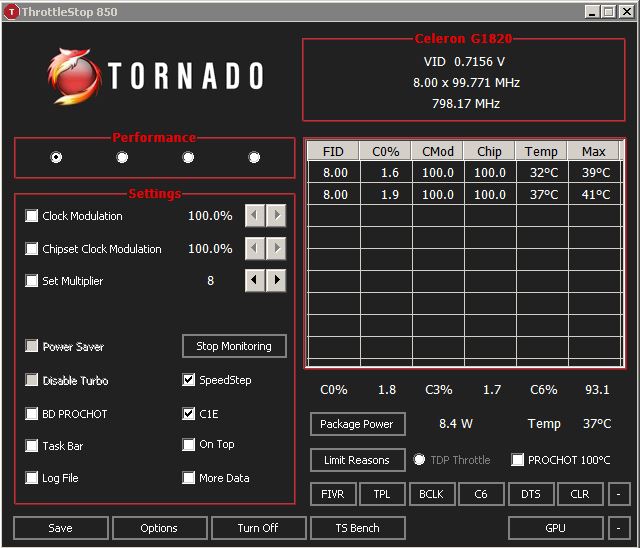Screen dimensions: 640x548
Task: Click the DTS button
Action: [531, 494]
